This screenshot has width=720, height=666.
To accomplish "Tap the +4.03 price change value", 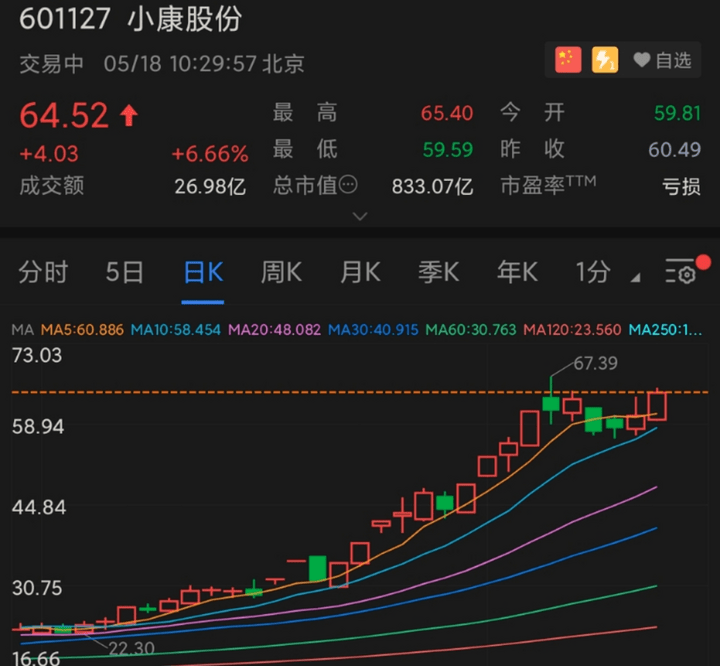I will pos(49,153).
